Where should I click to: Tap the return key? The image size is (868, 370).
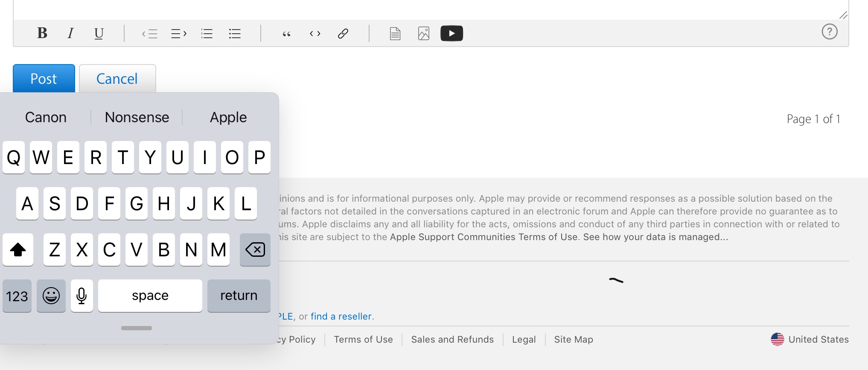pyautogui.click(x=239, y=296)
